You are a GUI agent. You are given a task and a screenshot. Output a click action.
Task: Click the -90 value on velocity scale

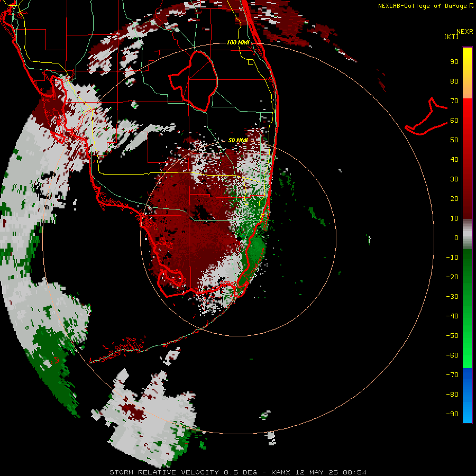click(452, 414)
